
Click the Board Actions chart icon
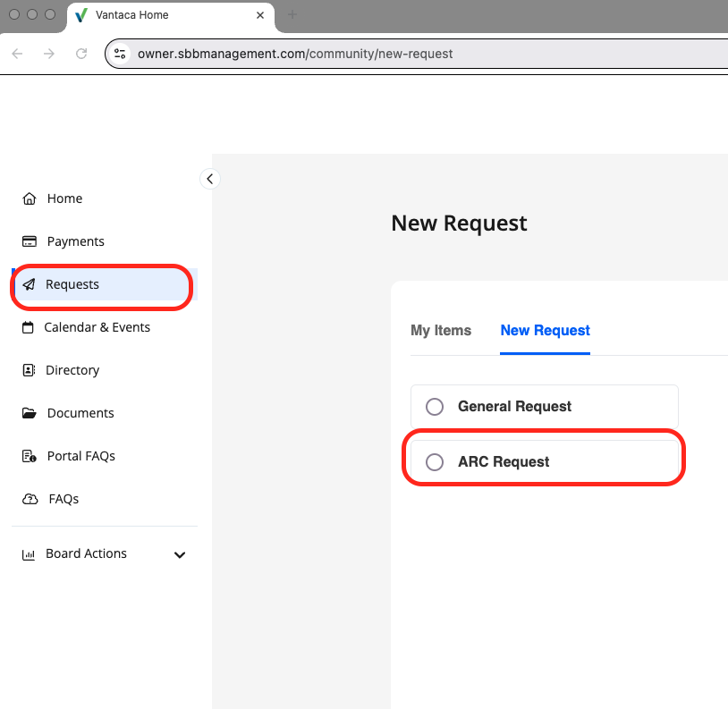pos(29,554)
